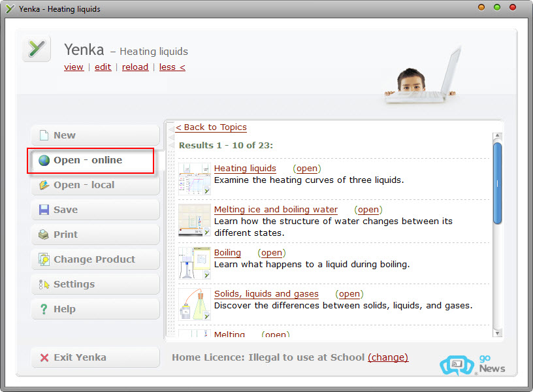Click the view link under Yenka heading

pyautogui.click(x=74, y=67)
